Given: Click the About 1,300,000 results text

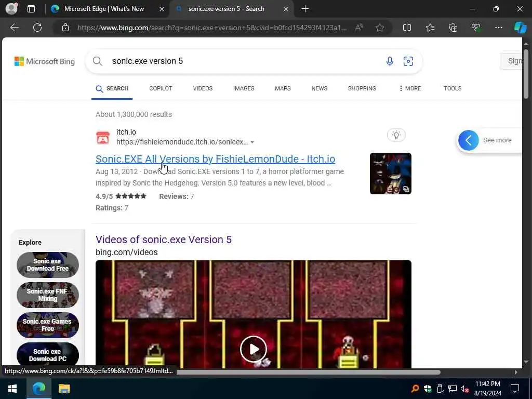Looking at the screenshot, I should (x=134, y=114).
